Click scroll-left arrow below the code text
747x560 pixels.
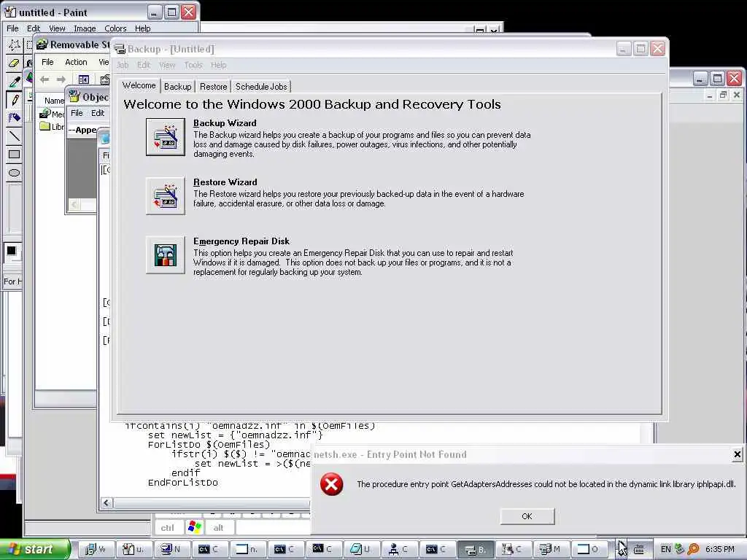[107, 503]
